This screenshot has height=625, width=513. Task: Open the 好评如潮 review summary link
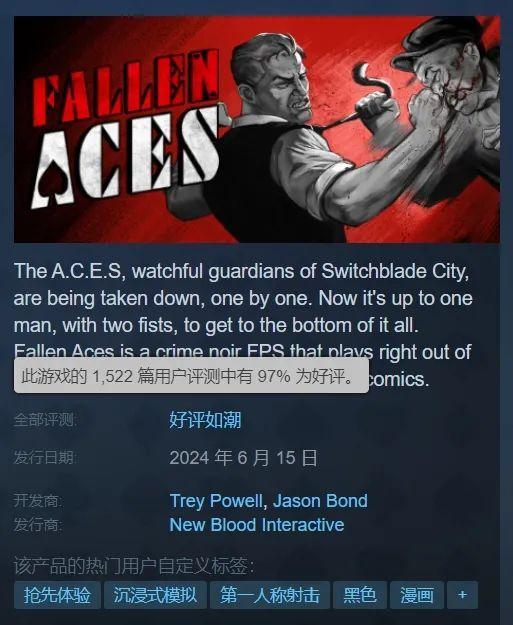(205, 420)
